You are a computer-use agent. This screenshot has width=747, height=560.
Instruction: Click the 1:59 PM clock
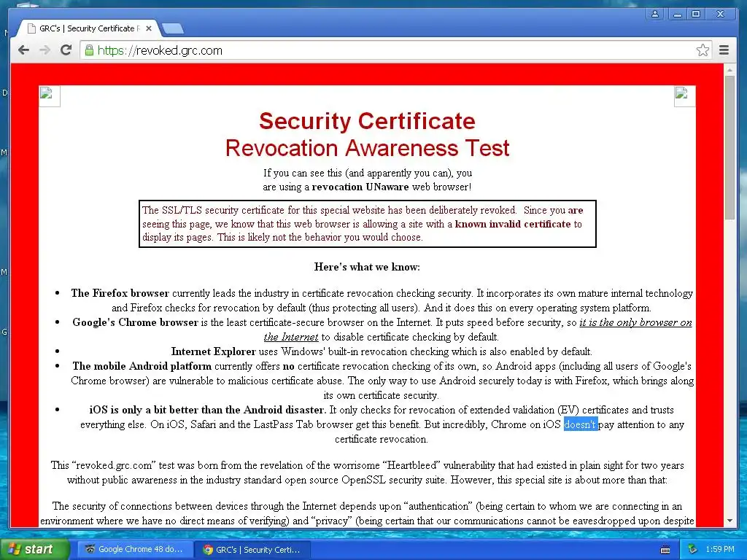[720, 549]
